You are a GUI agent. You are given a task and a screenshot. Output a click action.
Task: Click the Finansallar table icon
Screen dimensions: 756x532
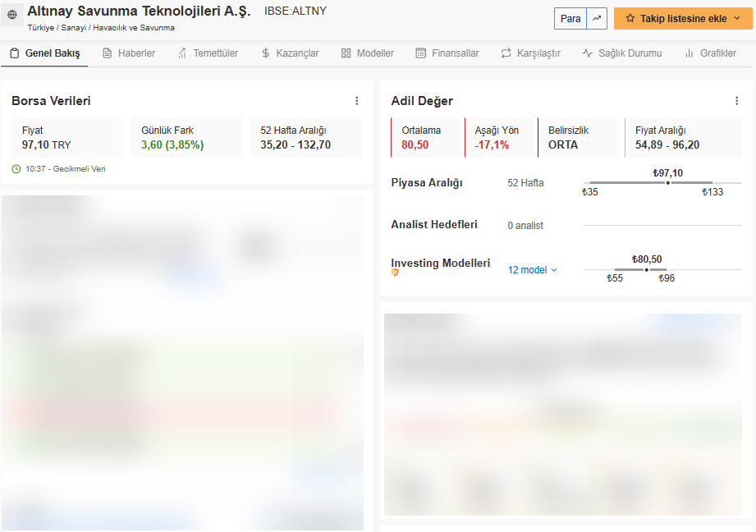point(421,53)
